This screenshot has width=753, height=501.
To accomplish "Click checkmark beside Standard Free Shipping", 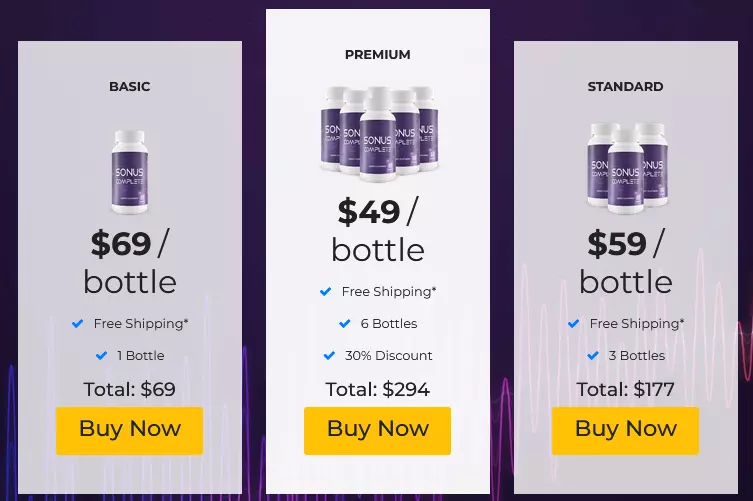I will [573, 324].
